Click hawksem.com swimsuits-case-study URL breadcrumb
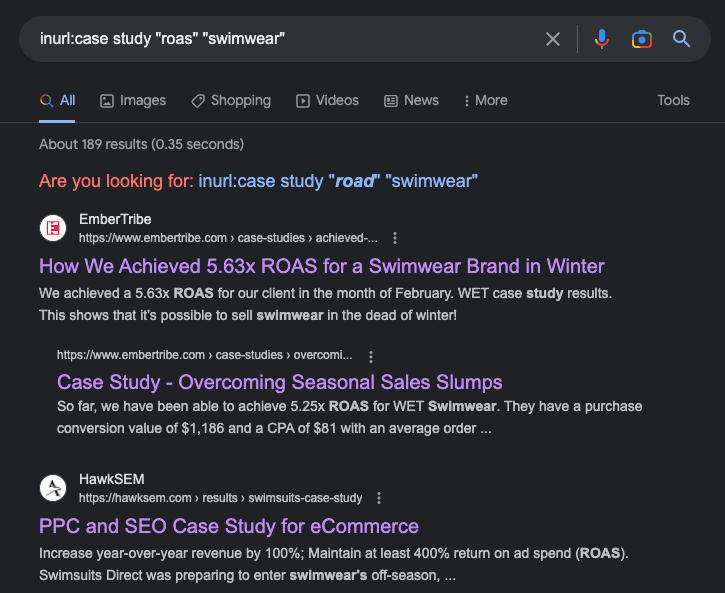Viewport: 725px width, 593px height. pos(221,498)
